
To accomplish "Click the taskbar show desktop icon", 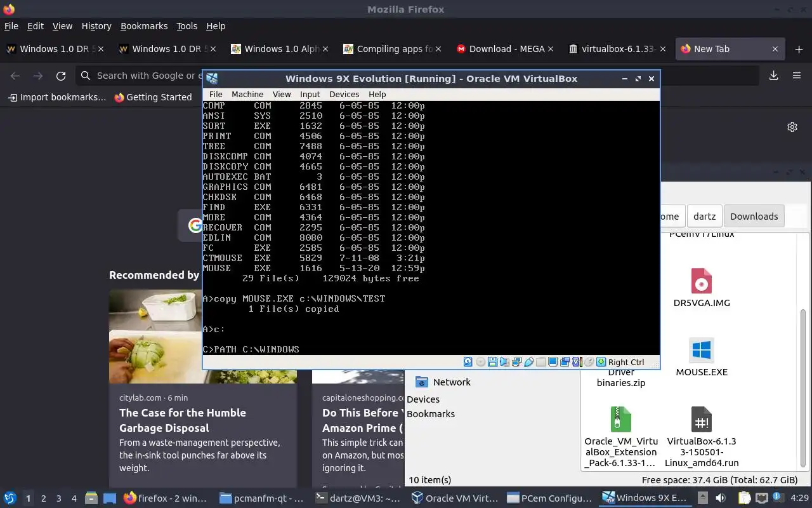I will (110, 498).
